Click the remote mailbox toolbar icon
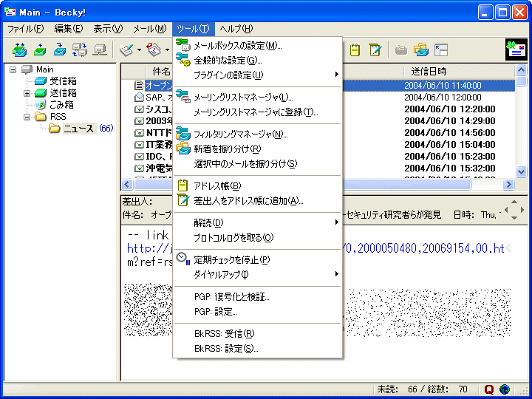 (79, 50)
